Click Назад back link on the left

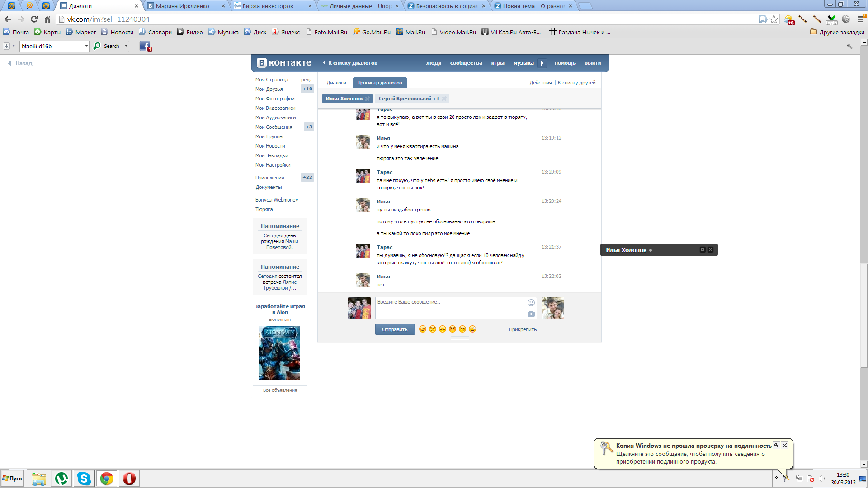tap(21, 63)
